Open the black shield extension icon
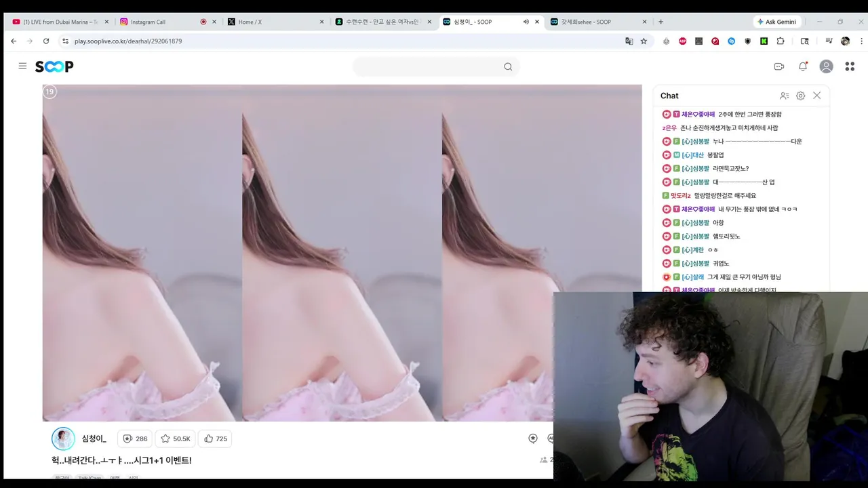 748,41
